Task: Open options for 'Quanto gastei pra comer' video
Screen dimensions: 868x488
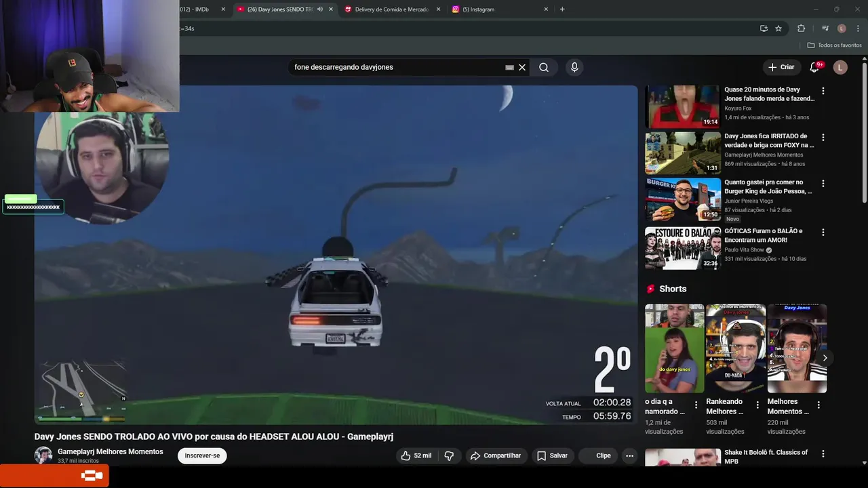Action: [x=823, y=184]
